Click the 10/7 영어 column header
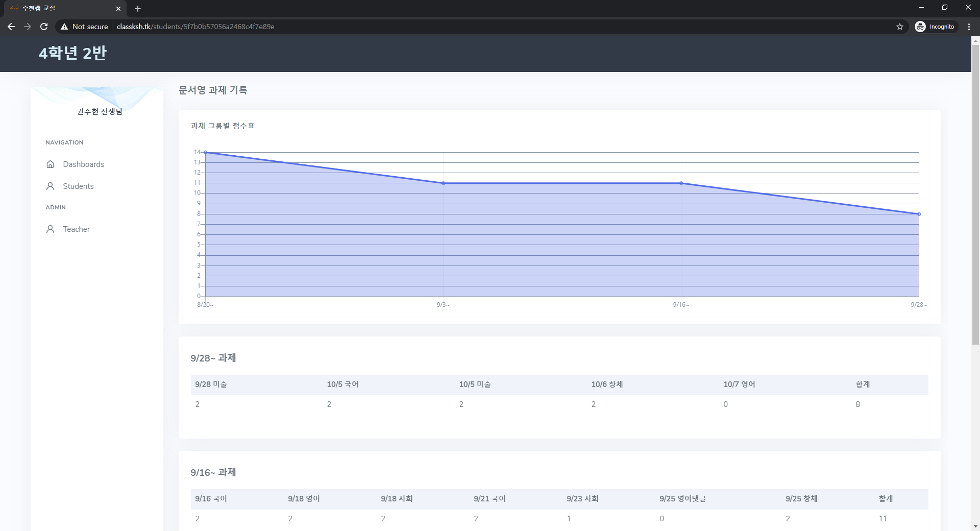This screenshot has height=531, width=980. (739, 384)
